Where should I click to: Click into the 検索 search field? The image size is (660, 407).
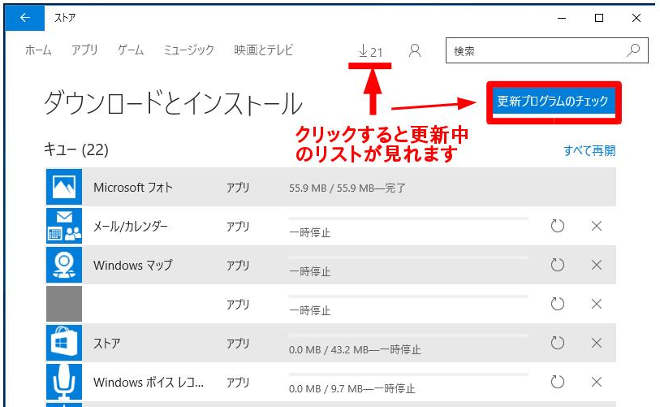(x=535, y=50)
